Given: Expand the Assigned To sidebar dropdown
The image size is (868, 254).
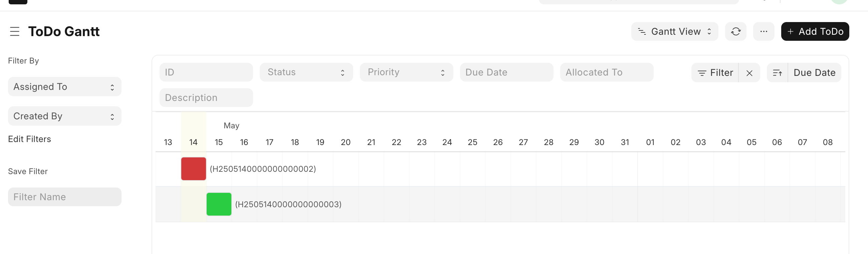Looking at the screenshot, I should point(64,87).
